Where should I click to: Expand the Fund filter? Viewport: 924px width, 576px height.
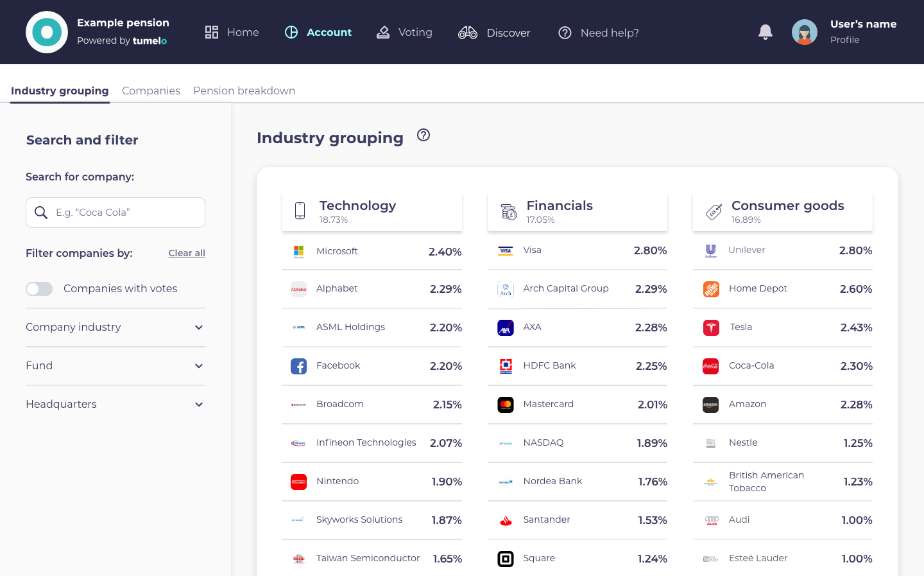(x=116, y=366)
